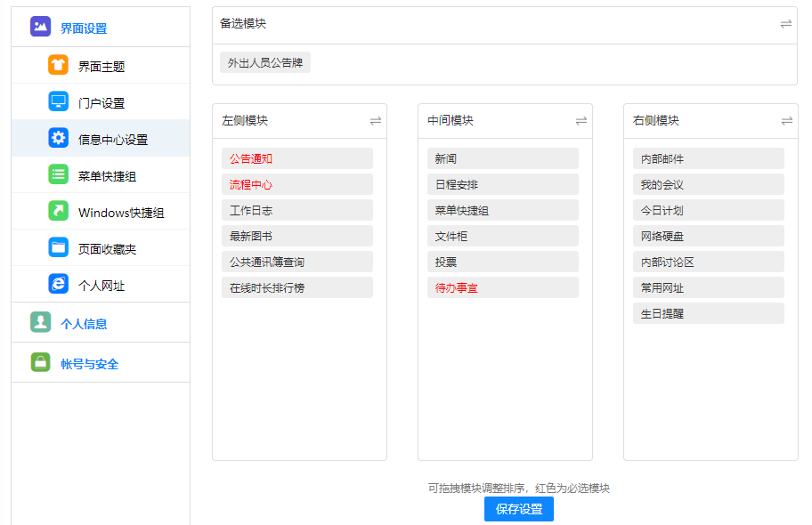Toggle the swap icon on 中间模块 panel

(x=581, y=120)
